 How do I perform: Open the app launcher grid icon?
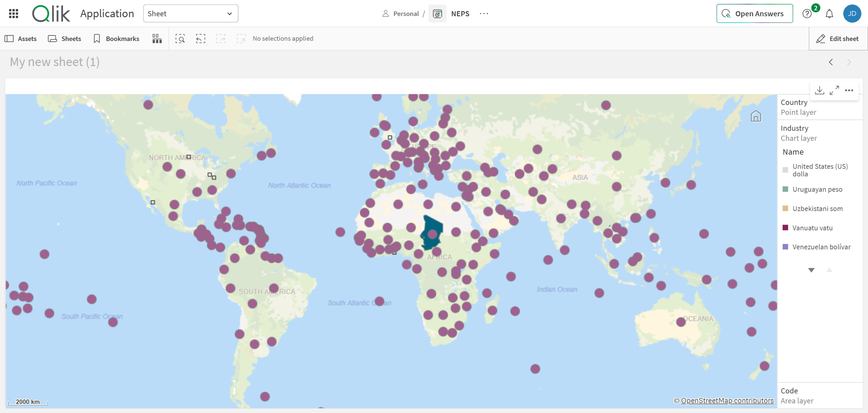click(x=14, y=14)
